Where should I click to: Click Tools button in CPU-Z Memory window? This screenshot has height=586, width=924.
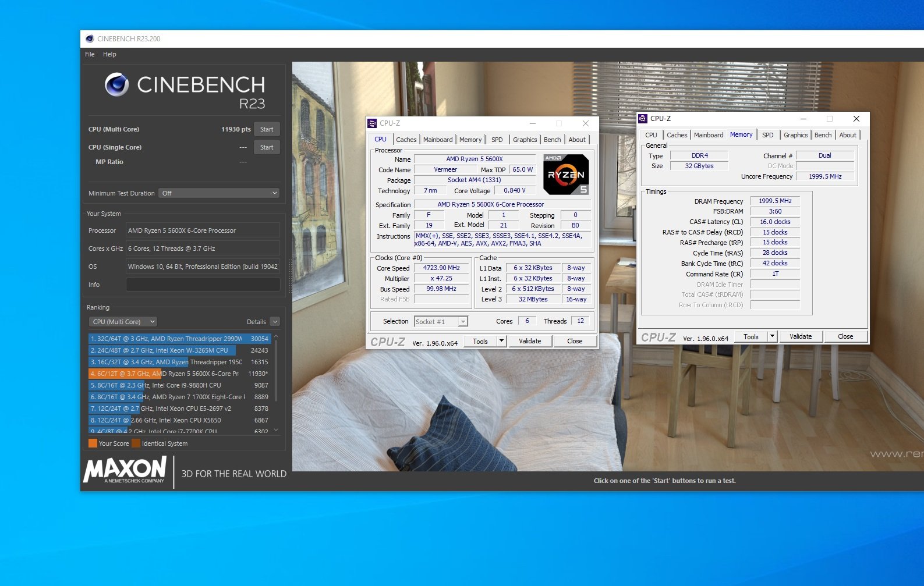click(751, 337)
